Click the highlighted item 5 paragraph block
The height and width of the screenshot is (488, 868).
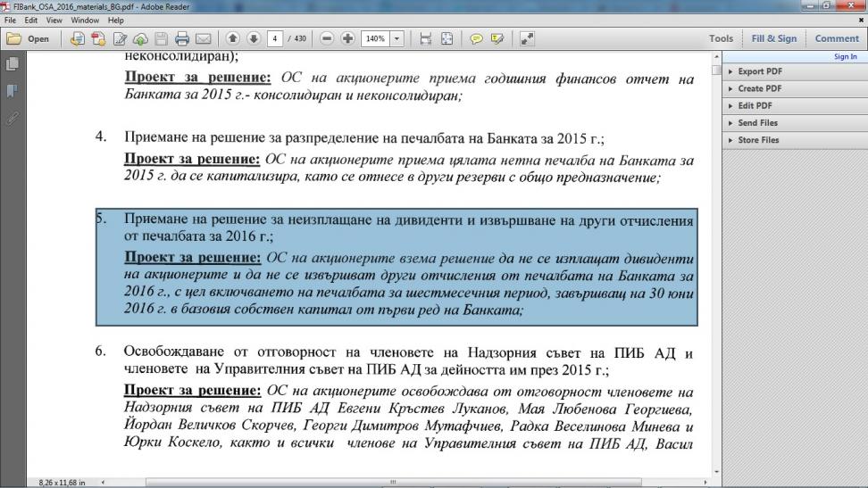pos(396,268)
